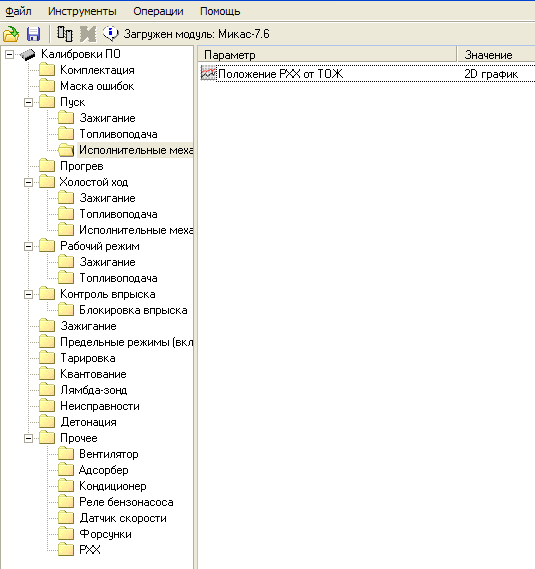Image resolution: width=535 pixels, height=569 pixels.
Task: Click the compare modules toolbar icon
Action: coord(65,34)
